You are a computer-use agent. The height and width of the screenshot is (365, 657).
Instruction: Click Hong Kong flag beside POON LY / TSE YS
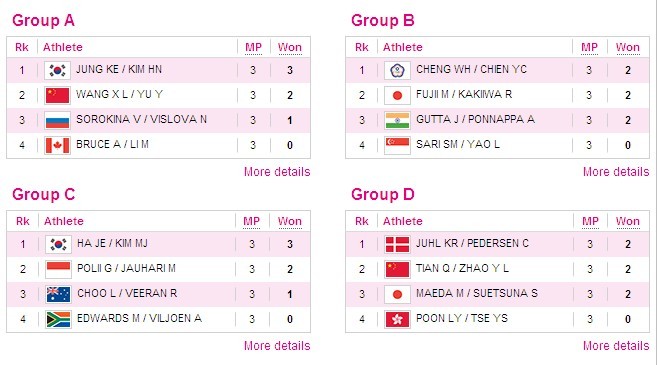397,319
